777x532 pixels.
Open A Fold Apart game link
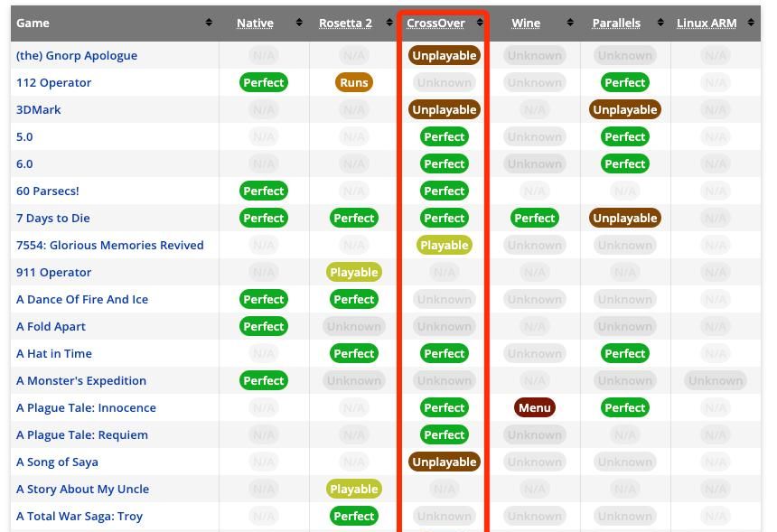(x=51, y=326)
